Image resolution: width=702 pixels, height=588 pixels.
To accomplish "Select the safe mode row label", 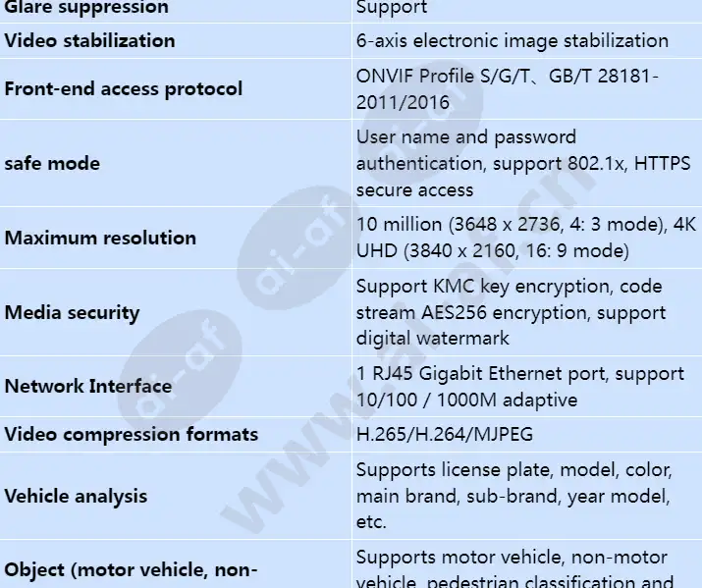I will pyautogui.click(x=52, y=163).
